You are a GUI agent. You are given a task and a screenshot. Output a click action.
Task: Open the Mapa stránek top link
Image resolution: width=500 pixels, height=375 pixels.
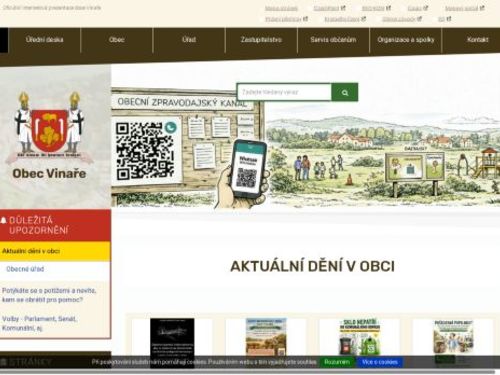pos(281,8)
